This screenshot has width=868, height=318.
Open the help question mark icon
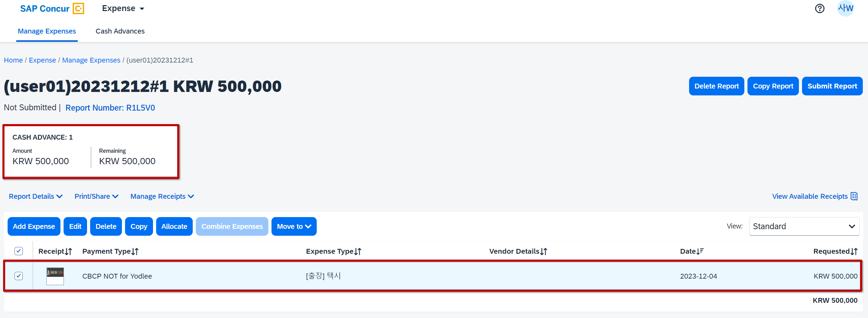click(819, 9)
